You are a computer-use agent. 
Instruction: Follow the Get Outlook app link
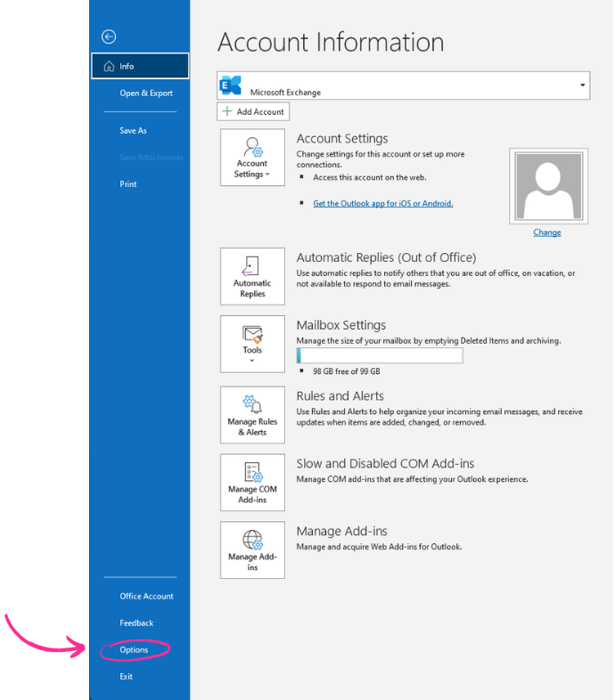383,204
